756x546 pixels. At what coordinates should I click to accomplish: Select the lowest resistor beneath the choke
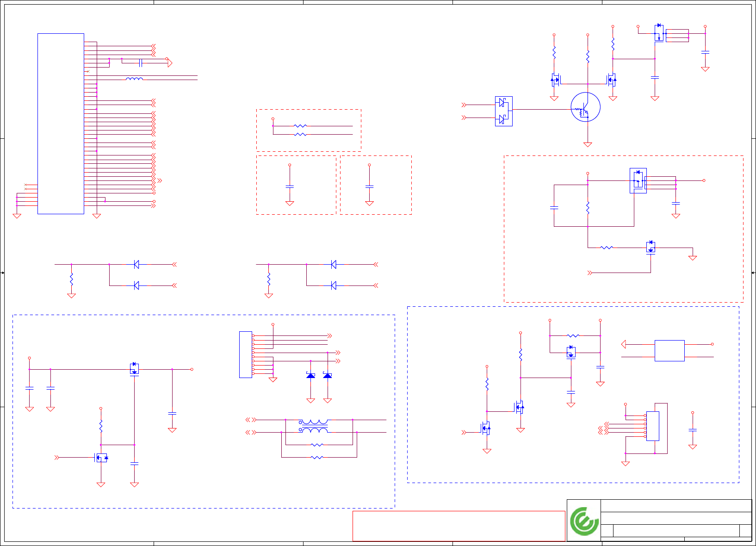coord(317,457)
